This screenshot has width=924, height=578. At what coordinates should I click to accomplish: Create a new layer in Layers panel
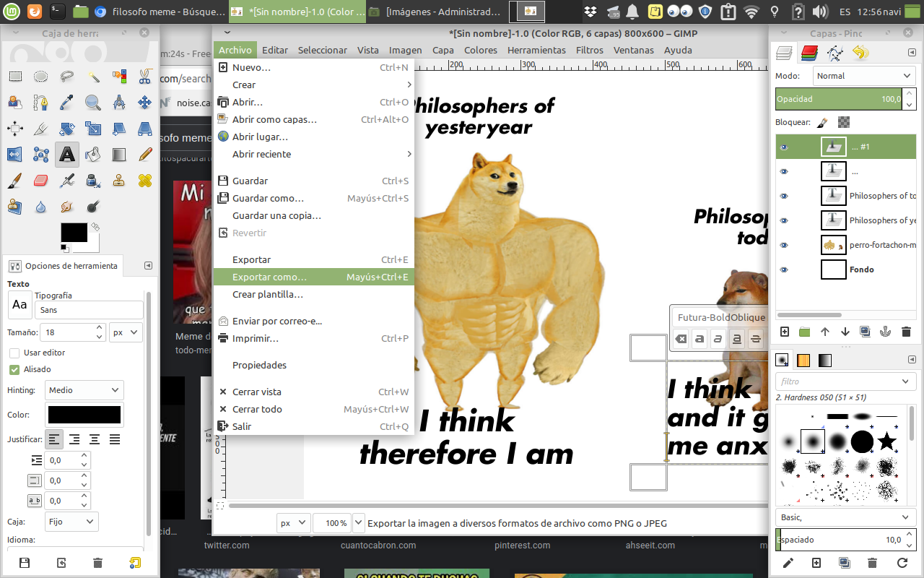tap(785, 332)
